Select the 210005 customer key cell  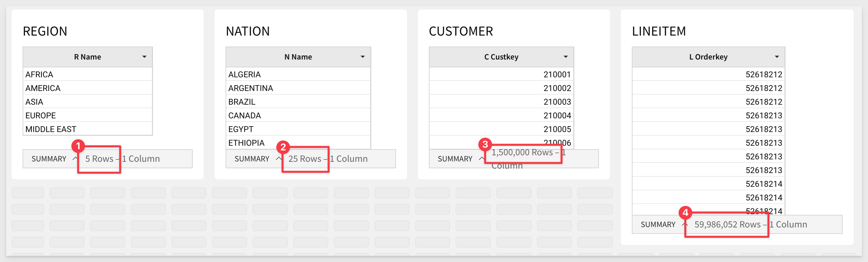tap(501, 129)
